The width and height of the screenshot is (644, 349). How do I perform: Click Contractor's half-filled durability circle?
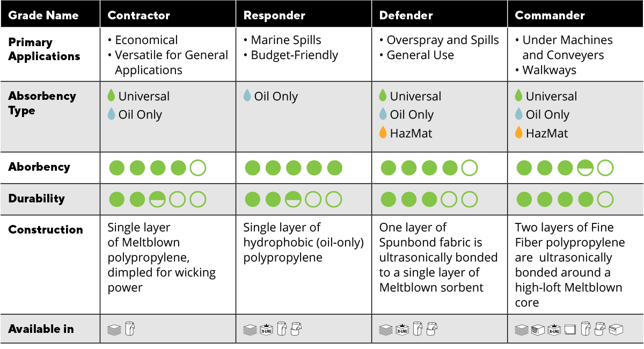(x=157, y=199)
